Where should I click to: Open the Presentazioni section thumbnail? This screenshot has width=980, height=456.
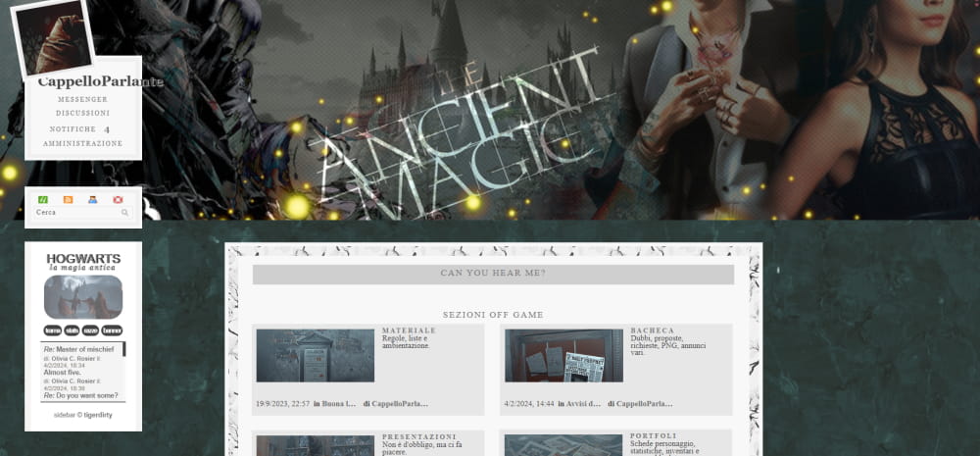[315, 445]
